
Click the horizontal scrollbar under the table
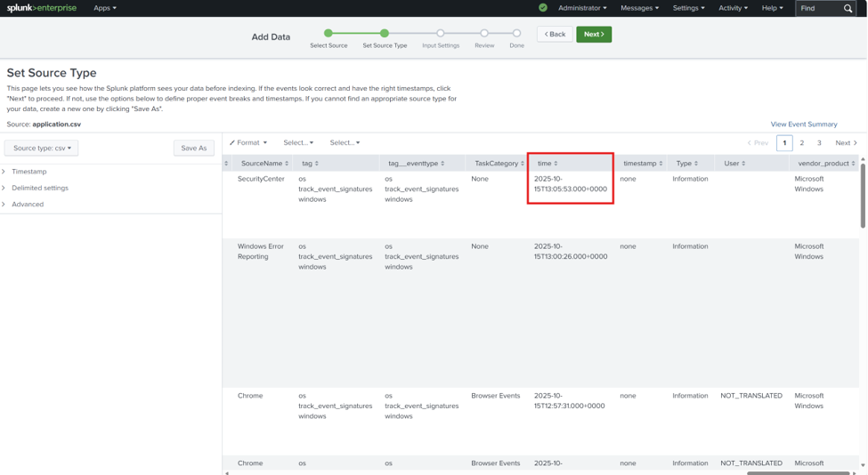point(798,473)
